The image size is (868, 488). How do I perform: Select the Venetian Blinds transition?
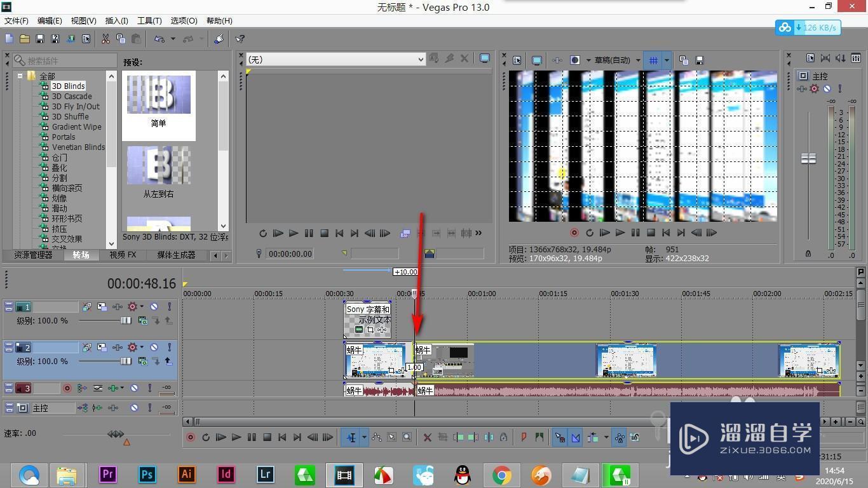point(78,147)
